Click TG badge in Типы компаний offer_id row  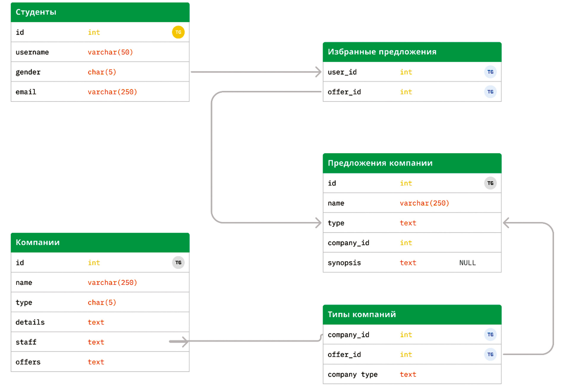[490, 354]
